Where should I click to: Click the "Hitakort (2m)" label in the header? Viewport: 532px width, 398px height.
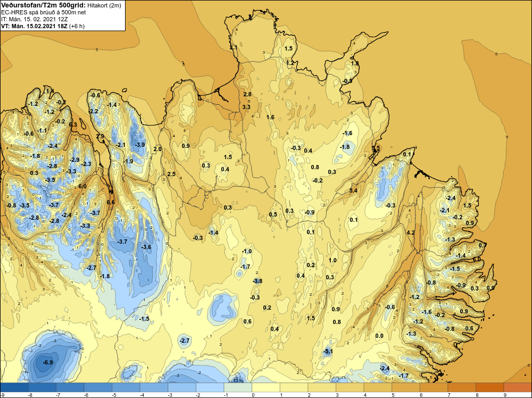(x=104, y=5)
